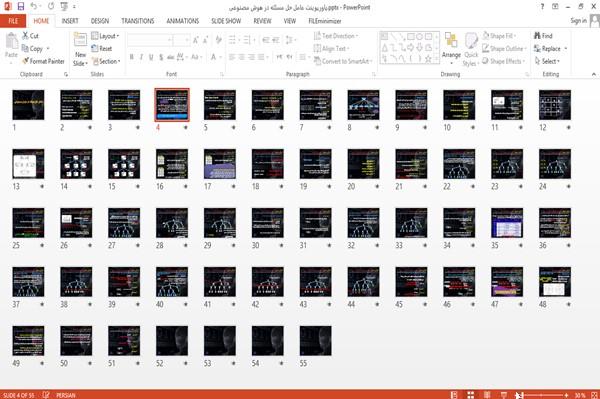Reset slide layout with Reset
The width and height of the screenshot is (600, 399).
[x=101, y=49]
